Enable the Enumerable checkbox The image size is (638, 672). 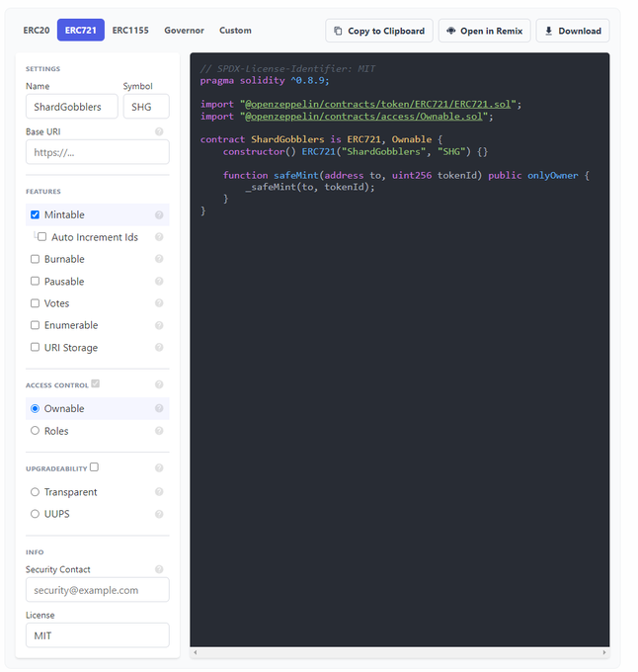pyautogui.click(x=36, y=325)
